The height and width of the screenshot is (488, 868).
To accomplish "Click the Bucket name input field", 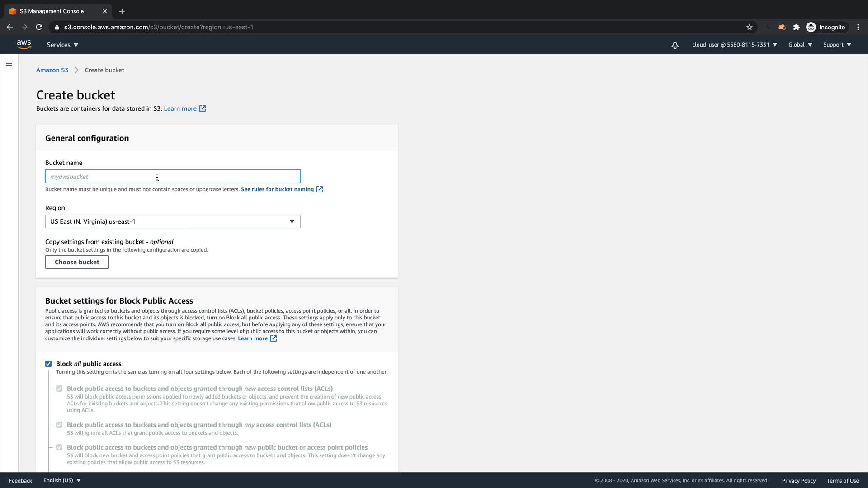I will tap(173, 176).
